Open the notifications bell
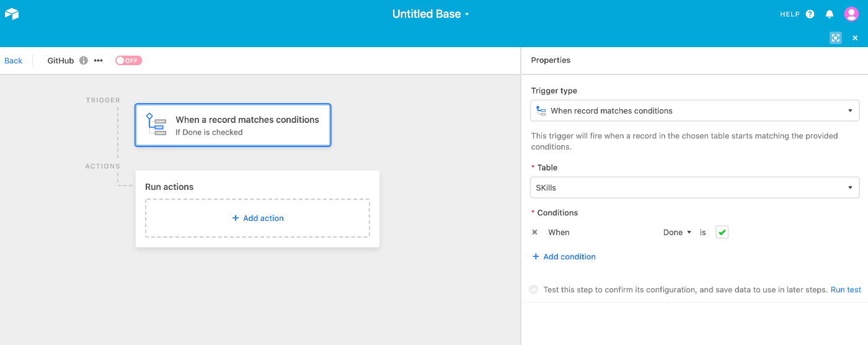 830,14
